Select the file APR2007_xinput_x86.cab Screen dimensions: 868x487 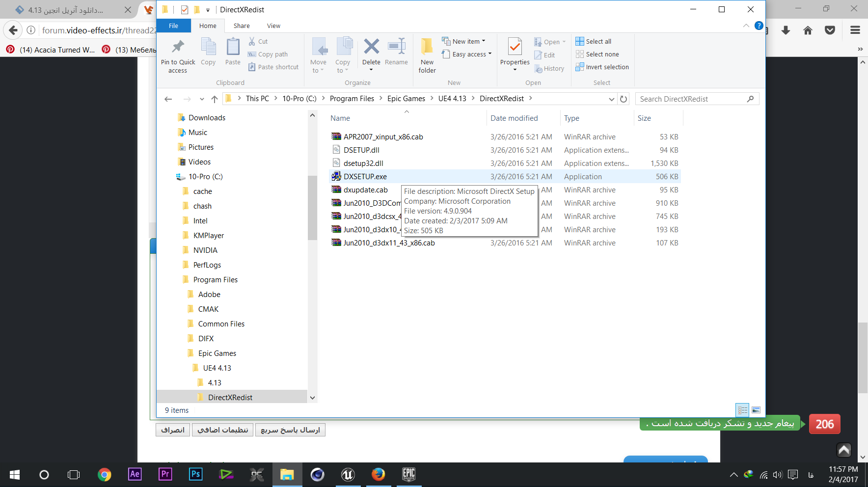point(383,136)
